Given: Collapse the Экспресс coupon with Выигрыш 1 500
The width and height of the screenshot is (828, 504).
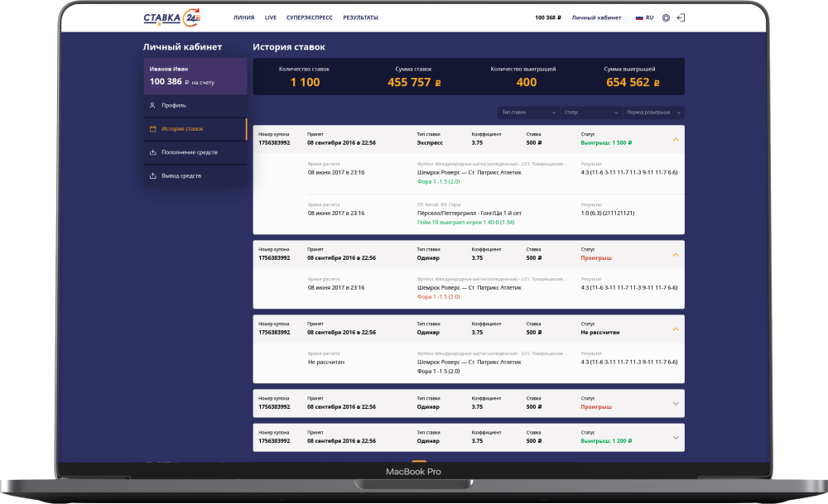Looking at the screenshot, I should (676, 139).
